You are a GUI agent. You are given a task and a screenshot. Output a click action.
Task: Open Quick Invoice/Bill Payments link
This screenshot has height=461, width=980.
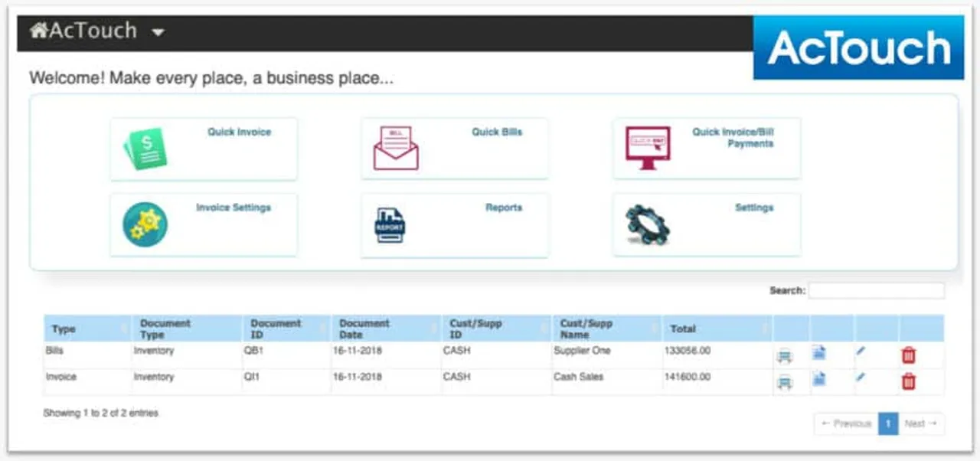[x=733, y=137]
